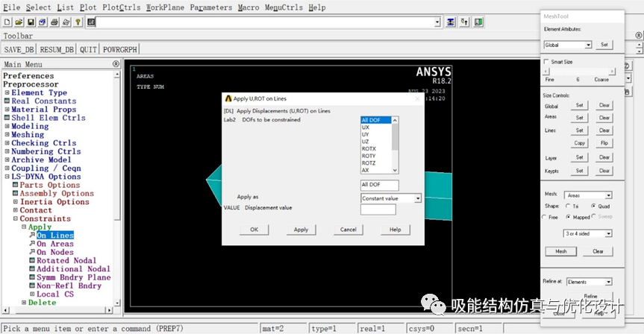Click Apply in the displacement dialog

click(x=301, y=230)
